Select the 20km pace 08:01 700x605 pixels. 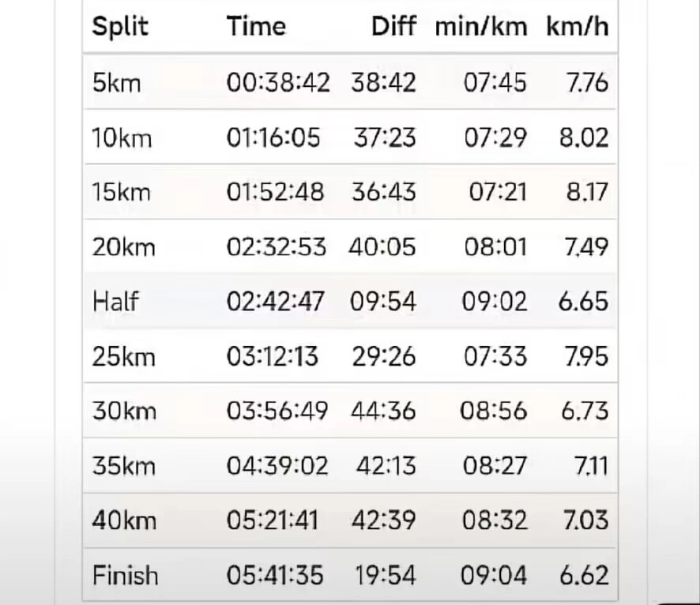(494, 247)
